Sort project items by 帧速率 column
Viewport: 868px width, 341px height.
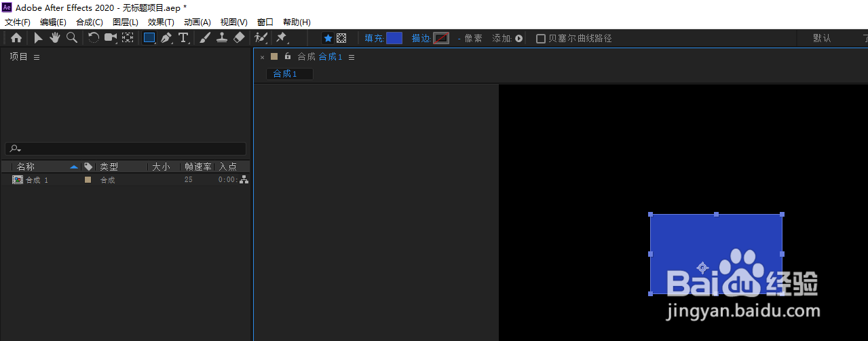[198, 166]
